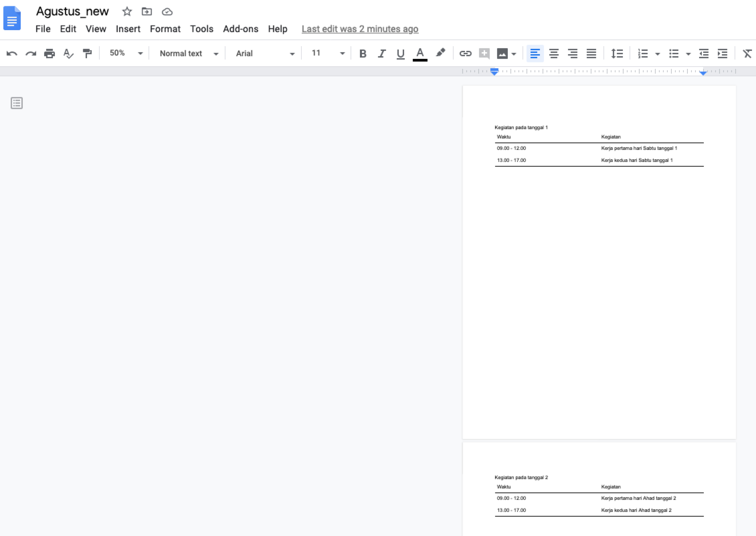Expand the font family Arial dropdown

click(x=293, y=54)
